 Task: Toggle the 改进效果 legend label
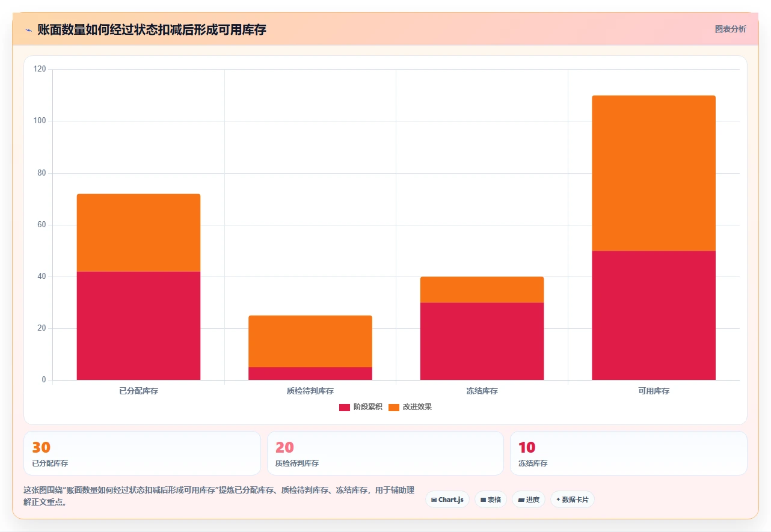417,407
